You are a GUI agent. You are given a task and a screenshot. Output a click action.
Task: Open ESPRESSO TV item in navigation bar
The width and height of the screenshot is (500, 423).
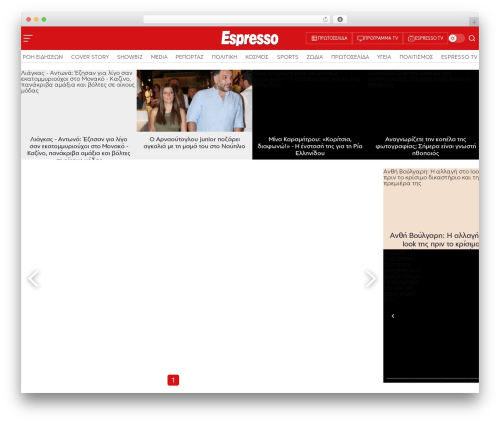(x=459, y=57)
